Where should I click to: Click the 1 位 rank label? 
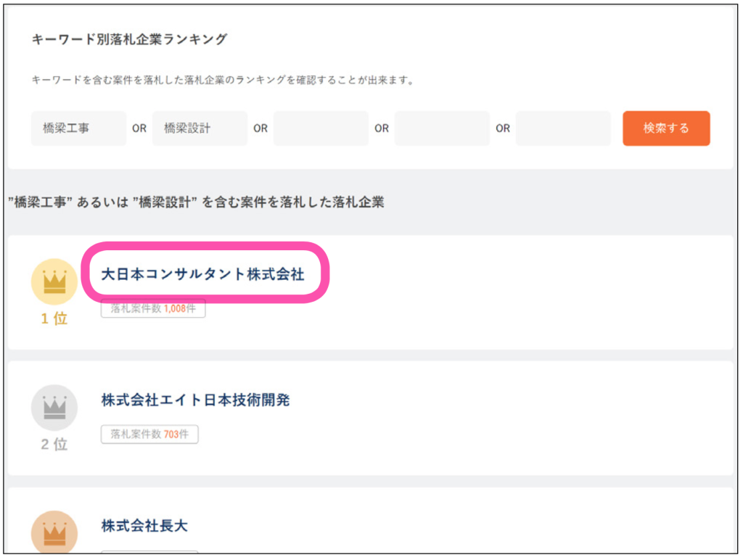[54, 318]
